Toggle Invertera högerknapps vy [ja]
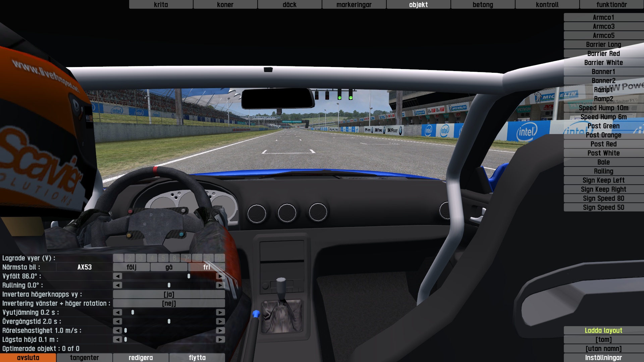Viewport: 644px width, 362px height. pyautogui.click(x=169, y=294)
